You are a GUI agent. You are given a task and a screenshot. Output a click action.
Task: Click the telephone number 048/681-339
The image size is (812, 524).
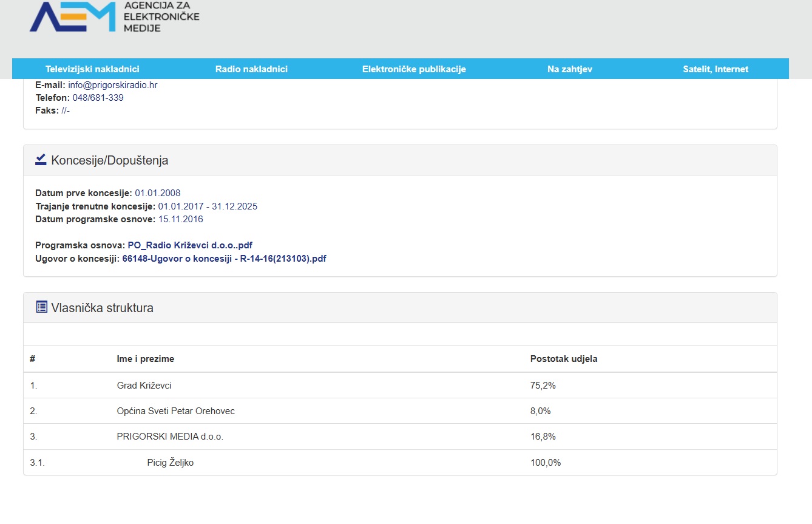[x=98, y=98]
